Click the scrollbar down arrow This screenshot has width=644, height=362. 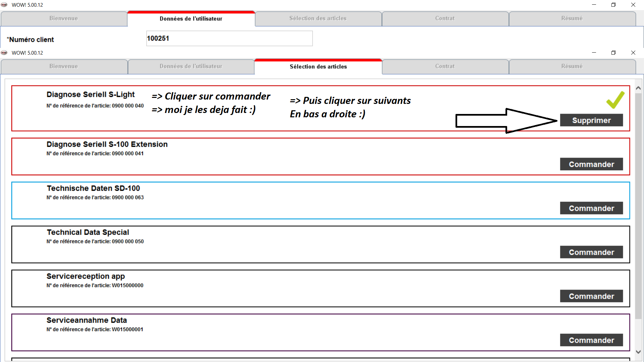638,352
